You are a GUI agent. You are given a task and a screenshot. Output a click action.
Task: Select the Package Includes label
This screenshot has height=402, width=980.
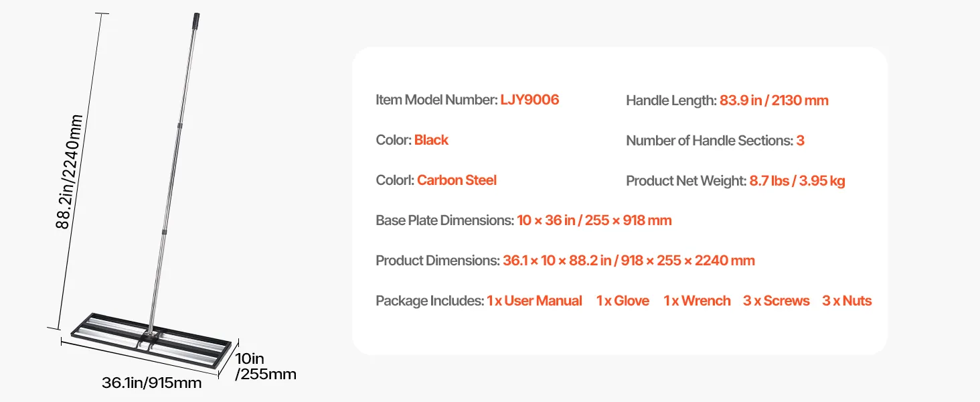click(x=429, y=301)
